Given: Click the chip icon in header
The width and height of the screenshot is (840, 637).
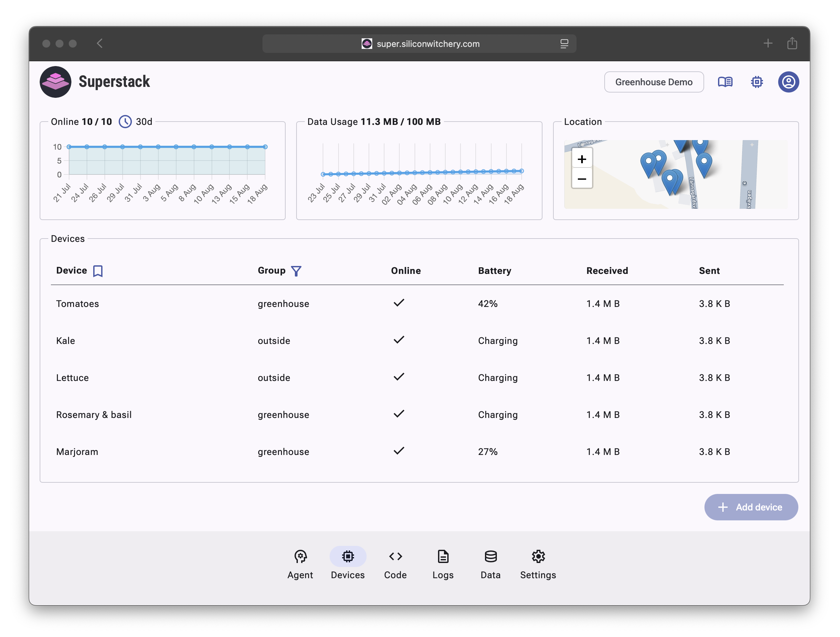Looking at the screenshot, I should pyautogui.click(x=757, y=82).
